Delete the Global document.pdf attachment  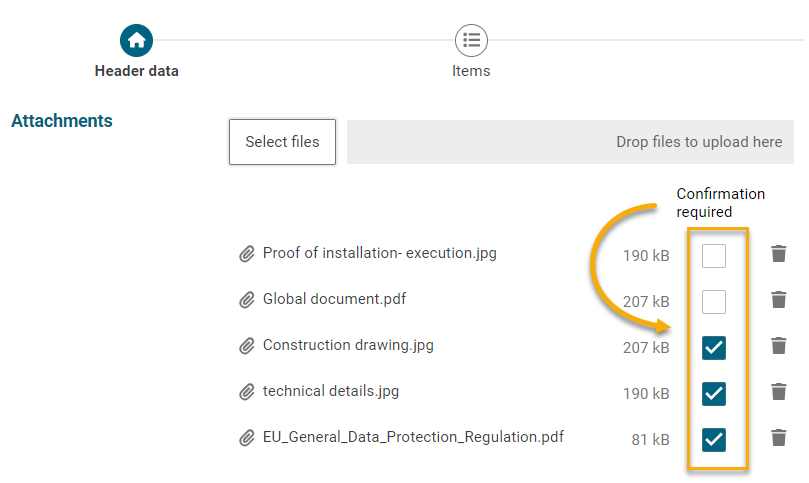pyautogui.click(x=779, y=300)
